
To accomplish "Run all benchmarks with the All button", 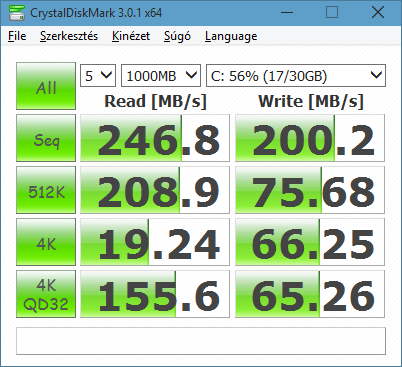I will (x=46, y=86).
